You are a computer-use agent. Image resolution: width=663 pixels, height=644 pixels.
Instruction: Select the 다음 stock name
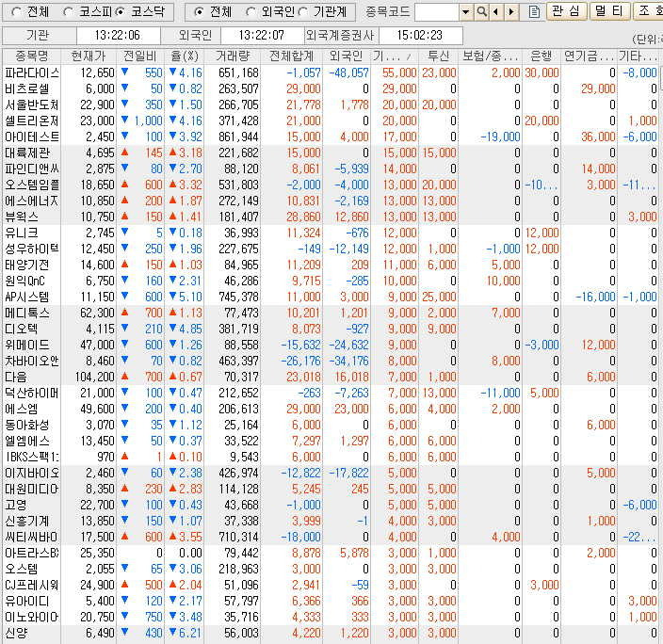click(16, 377)
